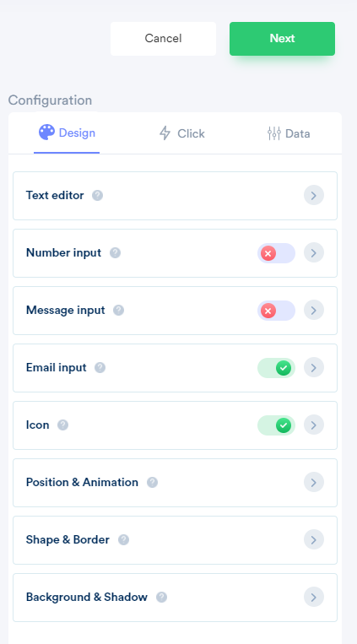Open the Data tab
Viewport: 357px width, 644px height.
[x=289, y=133]
